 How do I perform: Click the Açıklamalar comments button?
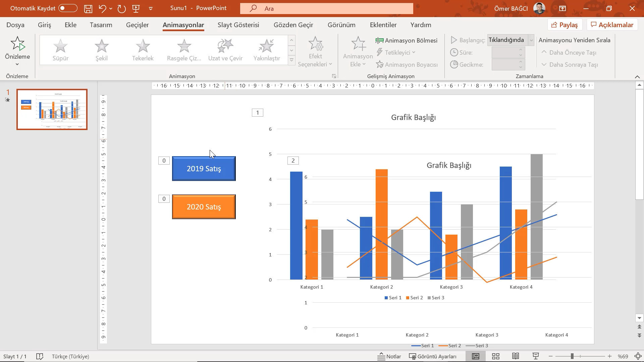click(612, 25)
